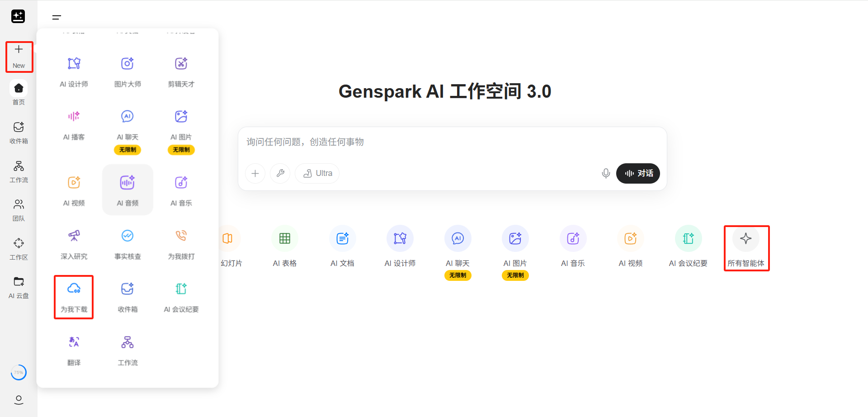Go to AI 云盘 drive in the sidebar
The width and height of the screenshot is (868, 417).
(19, 287)
